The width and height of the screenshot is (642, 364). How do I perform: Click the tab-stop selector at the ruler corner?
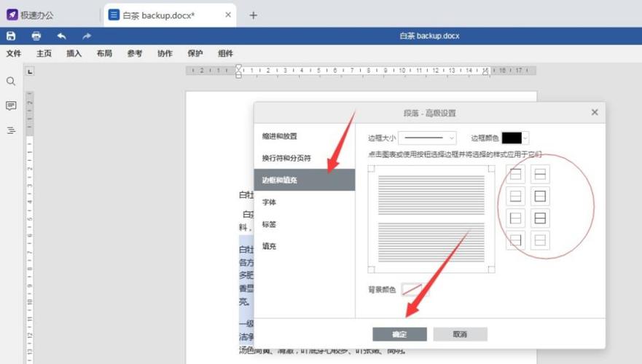click(30, 71)
